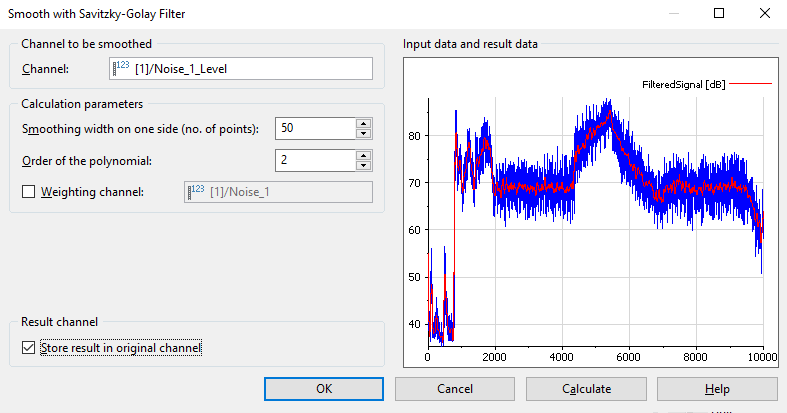Screen dimensions: 787x413
Task: Close the Savitzky-Golay filter dialog
Action: (x=765, y=14)
